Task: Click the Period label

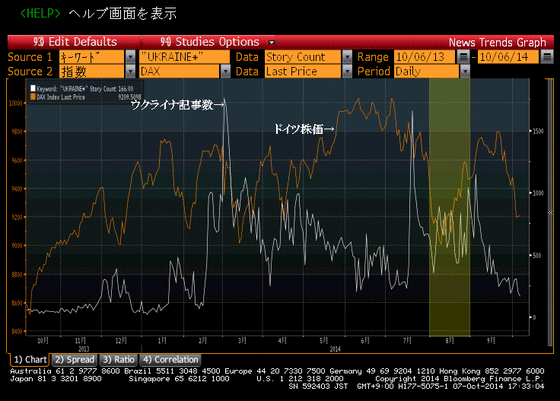Action: (x=374, y=71)
